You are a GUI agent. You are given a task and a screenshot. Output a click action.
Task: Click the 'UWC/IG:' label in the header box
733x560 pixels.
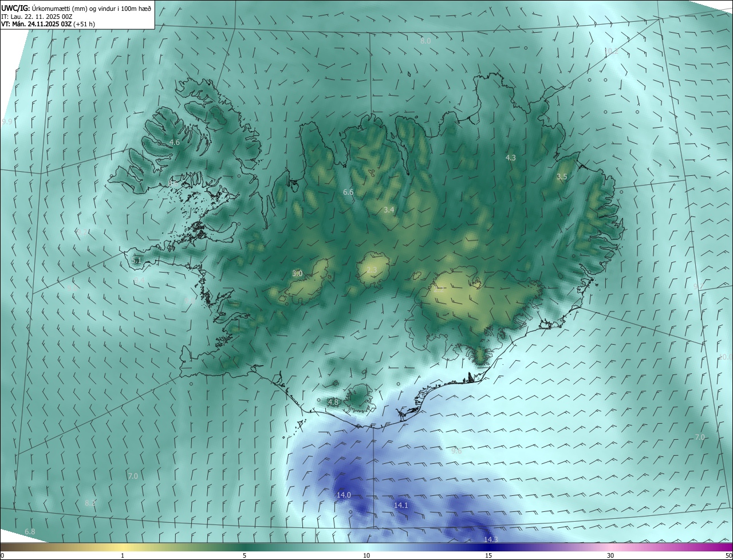(15, 8)
